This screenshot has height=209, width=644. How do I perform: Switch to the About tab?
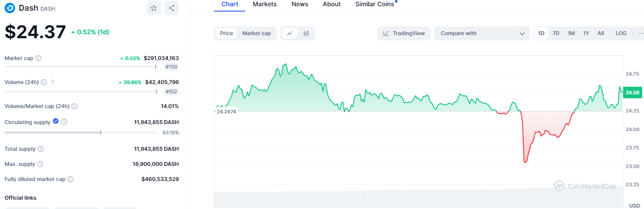click(x=332, y=4)
